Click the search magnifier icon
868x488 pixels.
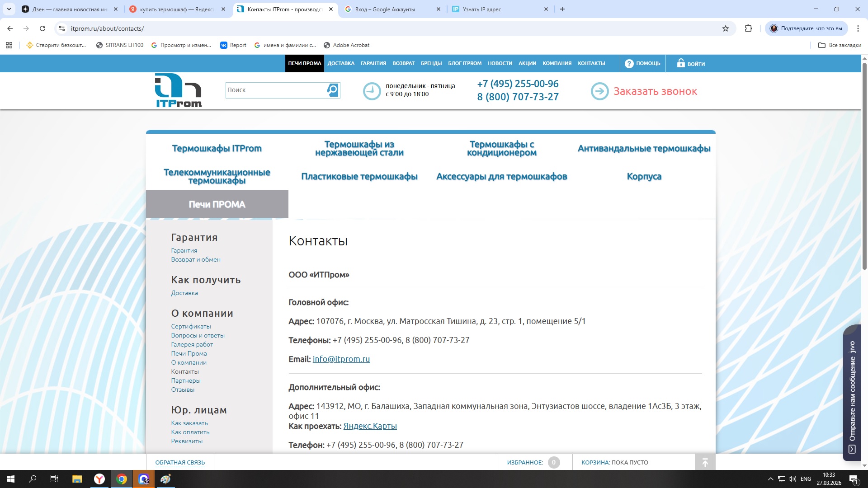coord(333,90)
